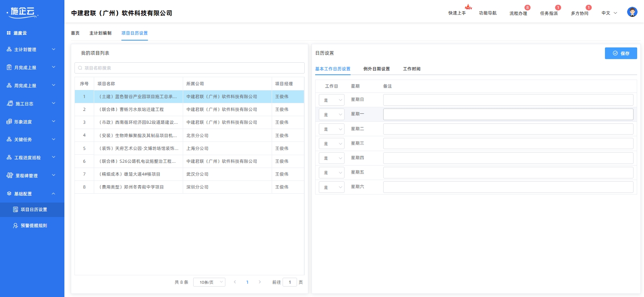This screenshot has width=644, height=297.
Task: Click the 保存 button
Action: 621,53
